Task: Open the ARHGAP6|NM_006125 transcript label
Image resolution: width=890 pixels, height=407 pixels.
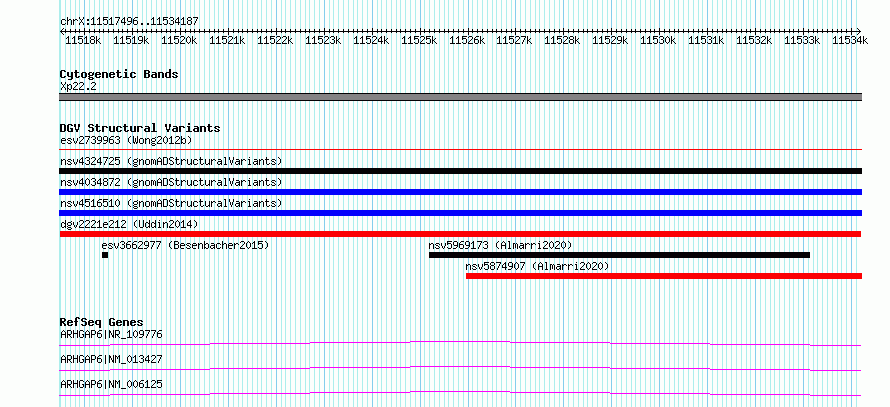Action: pos(111,384)
